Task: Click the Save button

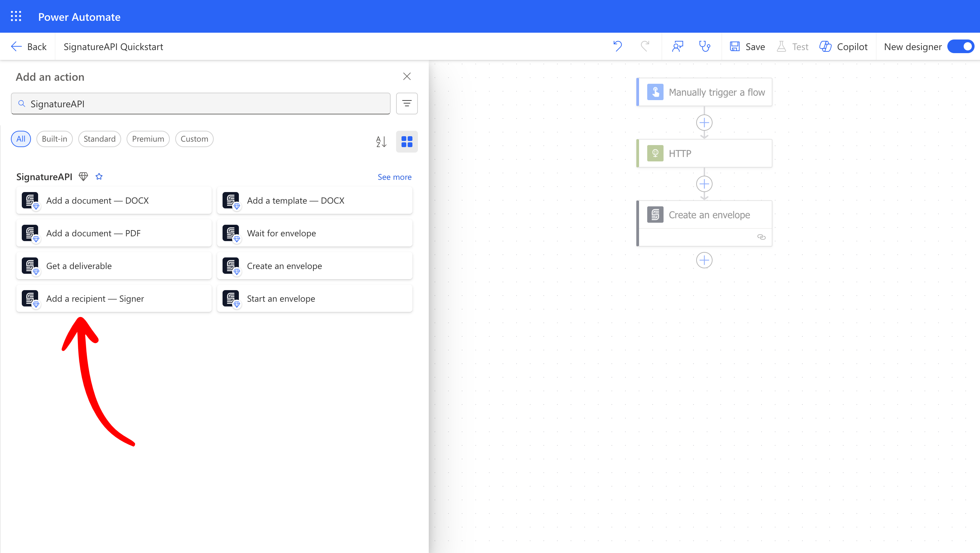Action: pos(747,46)
